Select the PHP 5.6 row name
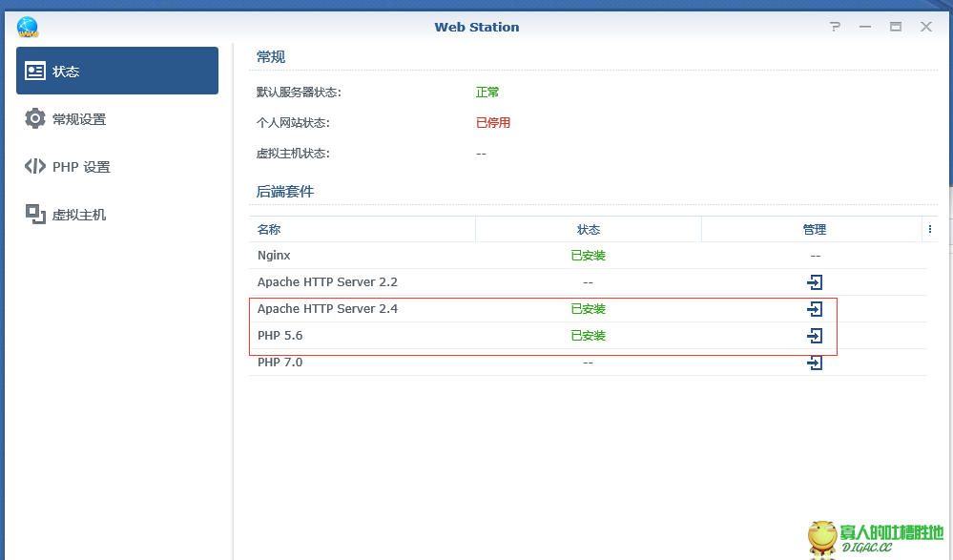This screenshot has width=953, height=560. tap(280, 336)
